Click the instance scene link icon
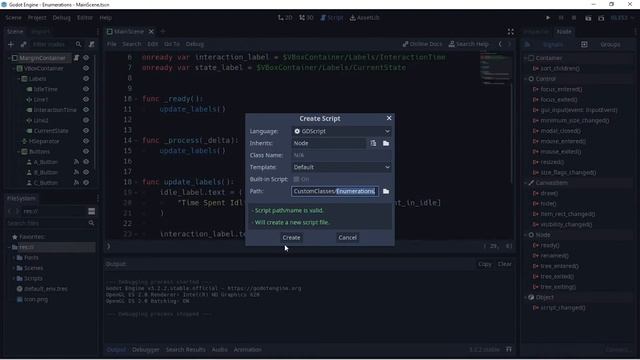Viewport: 640px width, 360px height. [x=24, y=44]
